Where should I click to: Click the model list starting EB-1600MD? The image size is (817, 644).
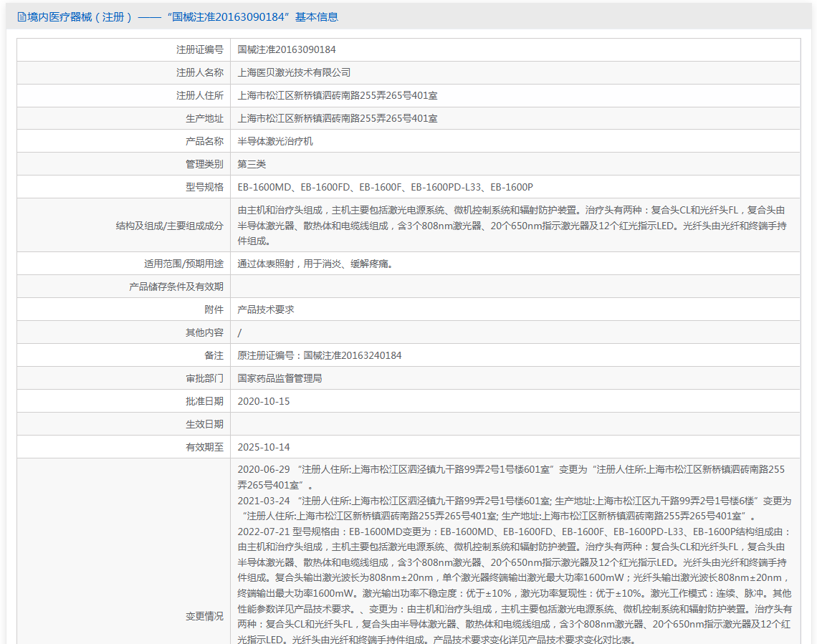point(385,187)
